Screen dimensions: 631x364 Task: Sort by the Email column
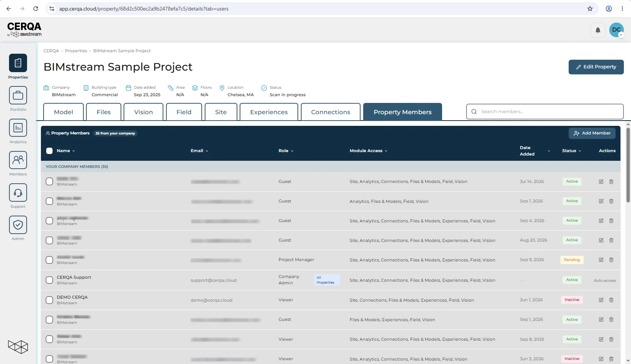(199, 151)
